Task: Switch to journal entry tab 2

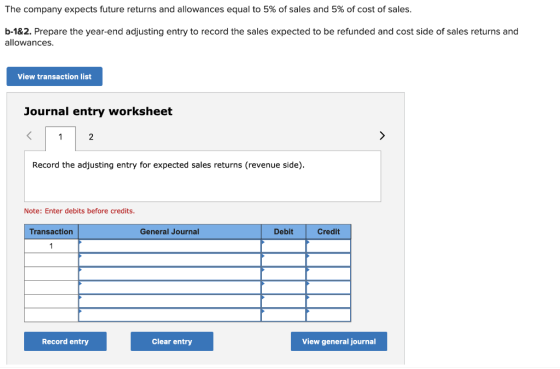Action: pyautogui.click(x=91, y=137)
